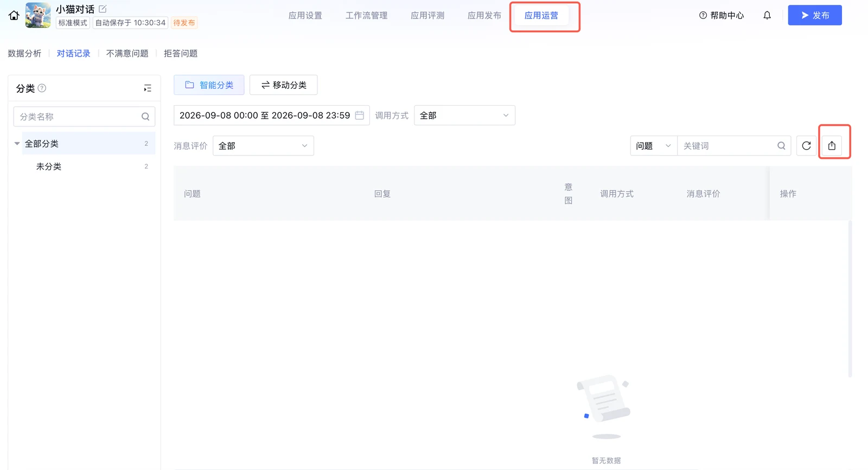This screenshot has height=470, width=868.
Task: Select the 对话记录 sub-tab
Action: click(x=74, y=53)
